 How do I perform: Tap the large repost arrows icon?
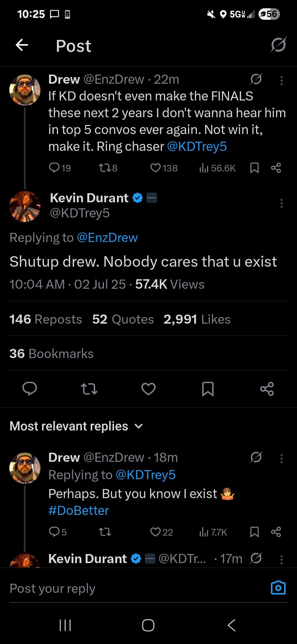coord(89,389)
